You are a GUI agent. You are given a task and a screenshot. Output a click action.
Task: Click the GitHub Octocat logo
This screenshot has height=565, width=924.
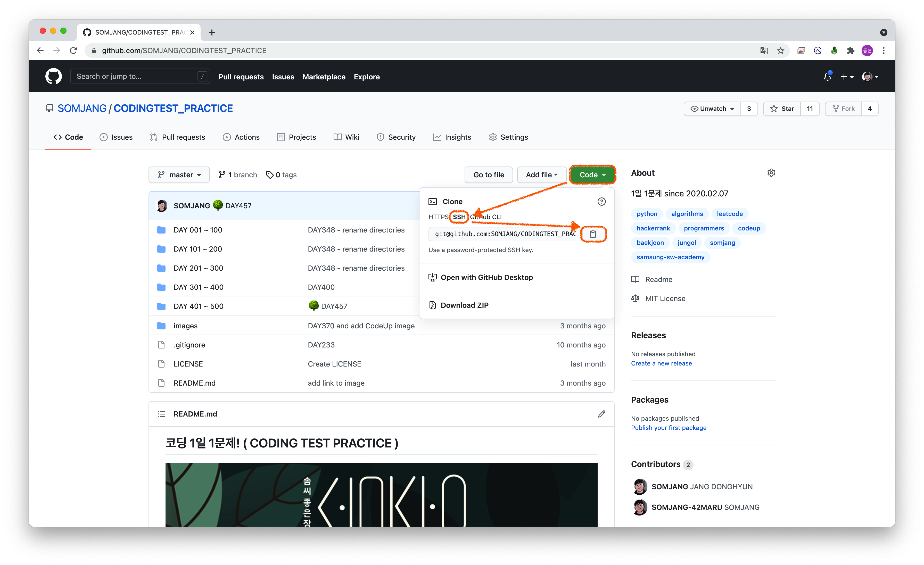tap(54, 77)
